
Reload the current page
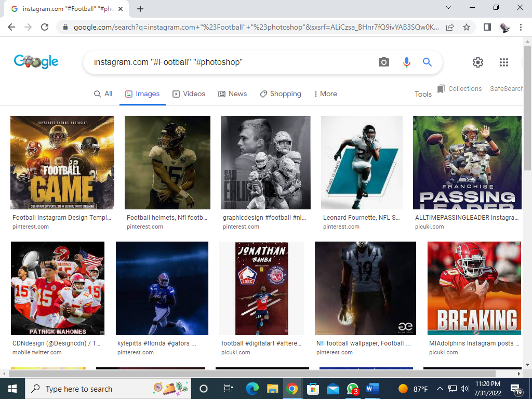45,27
